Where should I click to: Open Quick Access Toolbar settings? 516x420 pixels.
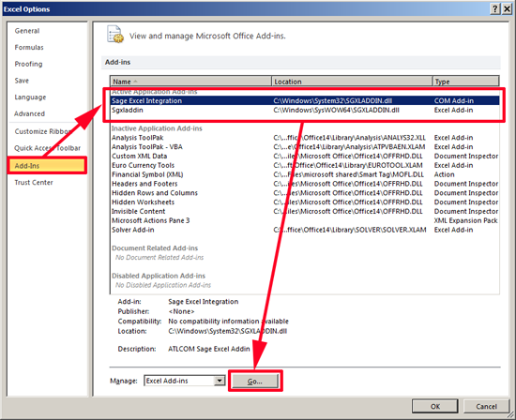click(x=47, y=148)
